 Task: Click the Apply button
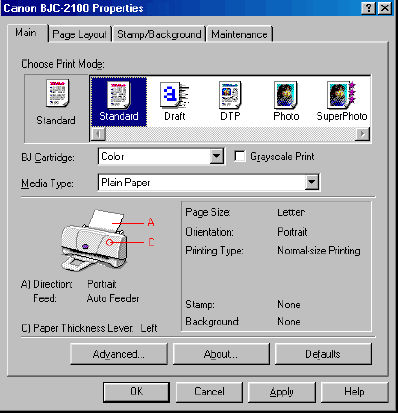pyautogui.click(x=282, y=392)
